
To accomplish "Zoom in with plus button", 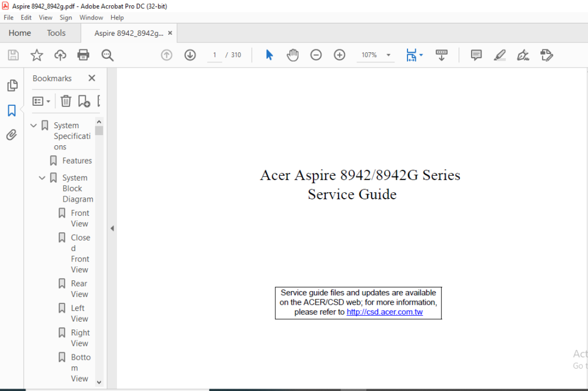I will pyautogui.click(x=339, y=55).
